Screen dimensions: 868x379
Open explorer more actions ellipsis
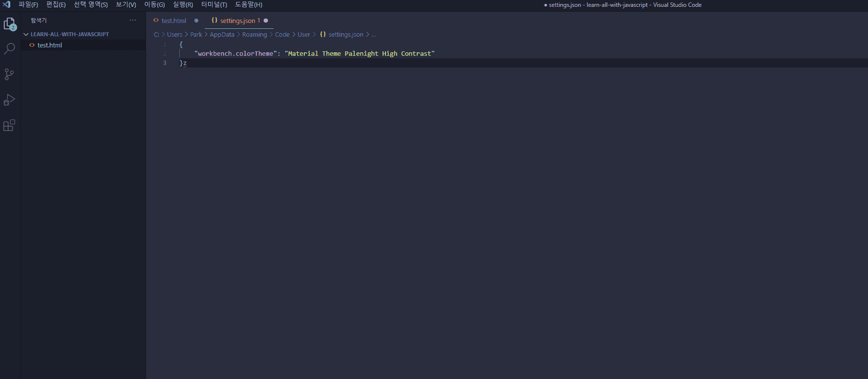[133, 20]
